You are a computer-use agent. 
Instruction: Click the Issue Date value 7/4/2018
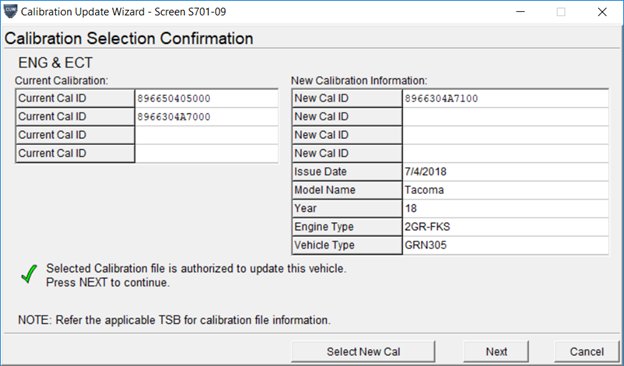tap(505, 171)
